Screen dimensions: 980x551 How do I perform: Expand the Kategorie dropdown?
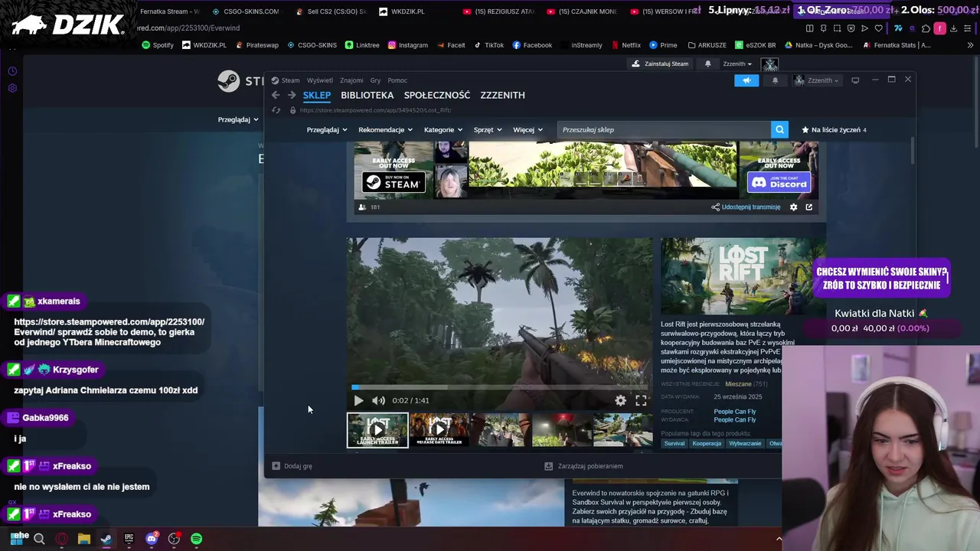pos(443,129)
